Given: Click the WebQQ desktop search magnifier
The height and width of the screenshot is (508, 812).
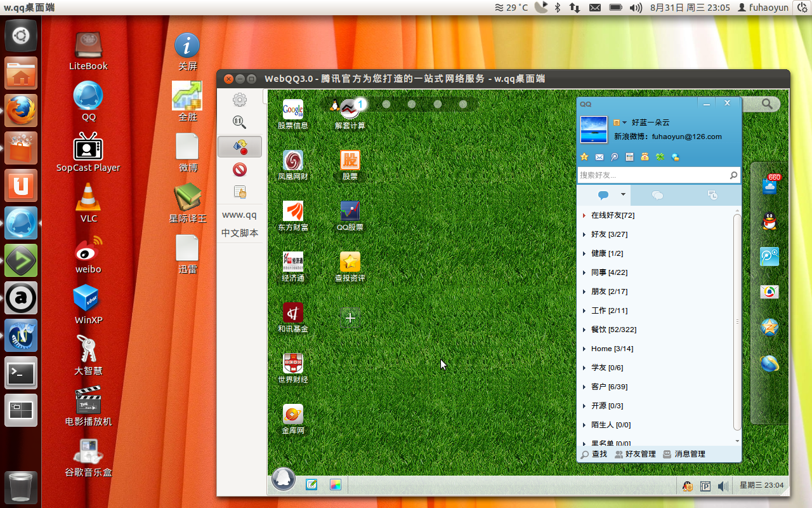Looking at the screenshot, I should coord(768,104).
